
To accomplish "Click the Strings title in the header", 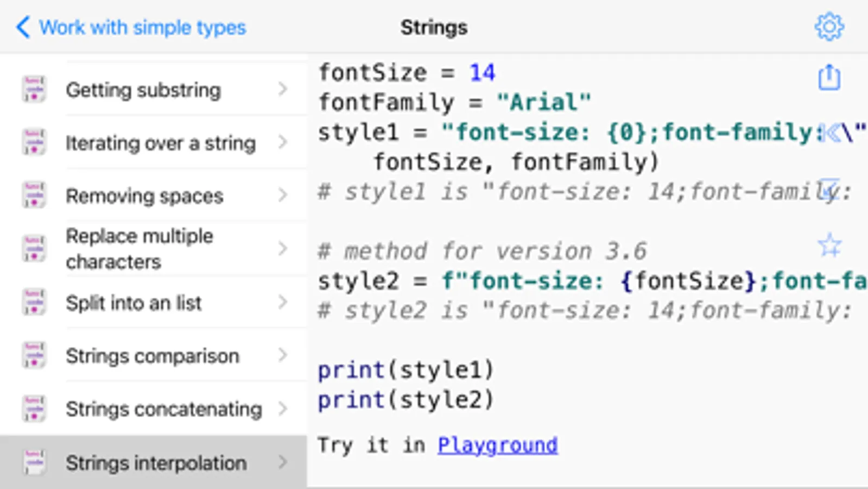I will pyautogui.click(x=434, y=27).
